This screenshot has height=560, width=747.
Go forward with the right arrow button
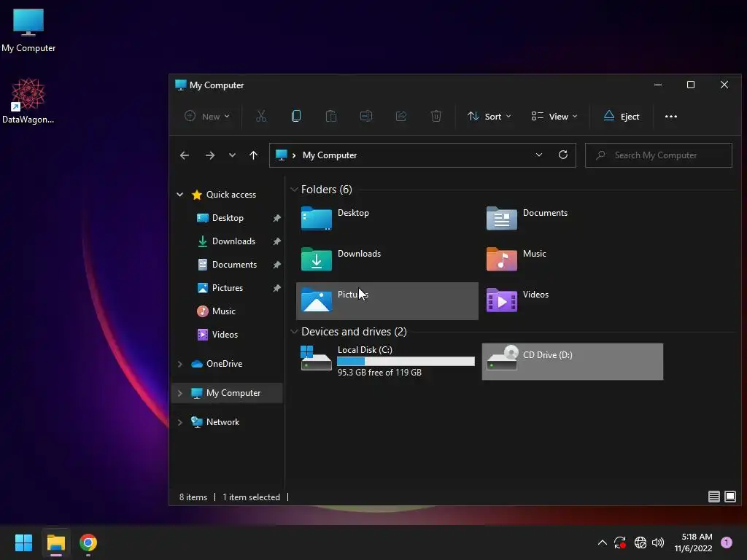[x=209, y=155]
